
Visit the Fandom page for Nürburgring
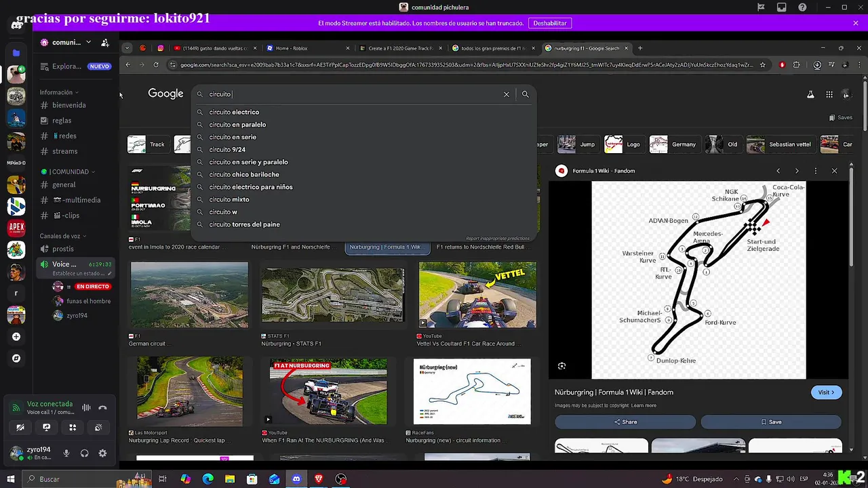(826, 392)
